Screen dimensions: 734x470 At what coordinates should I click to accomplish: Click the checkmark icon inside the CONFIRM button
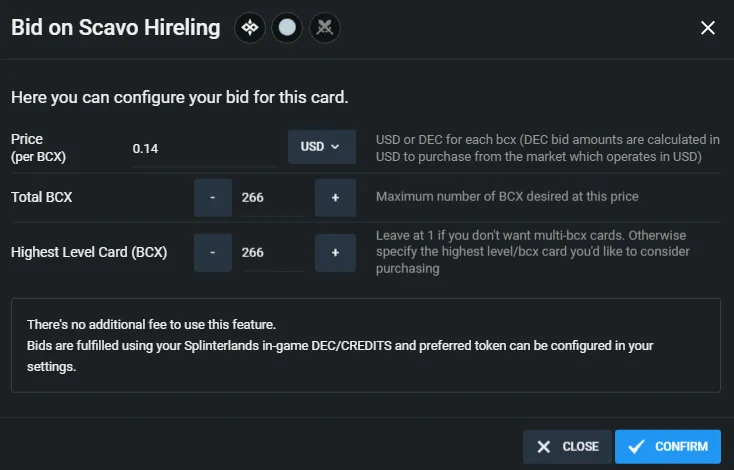point(636,447)
